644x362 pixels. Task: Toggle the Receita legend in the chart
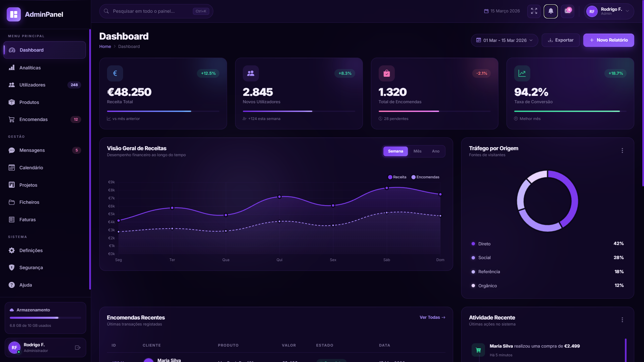[x=397, y=177]
